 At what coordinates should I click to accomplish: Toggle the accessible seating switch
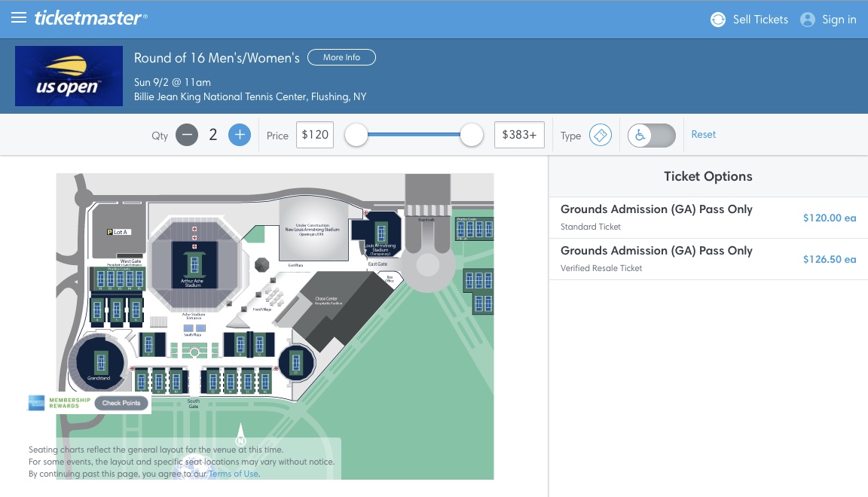(x=651, y=135)
